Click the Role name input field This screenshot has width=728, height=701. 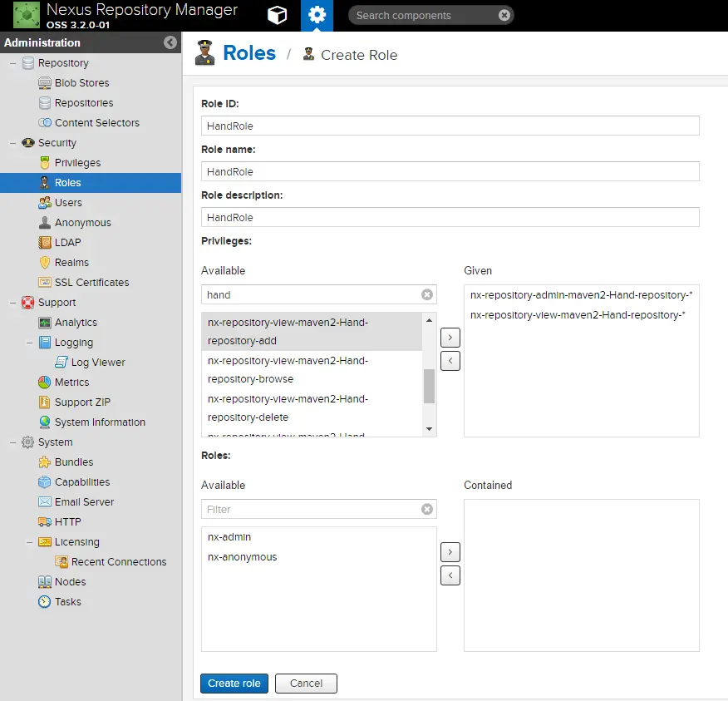point(450,171)
